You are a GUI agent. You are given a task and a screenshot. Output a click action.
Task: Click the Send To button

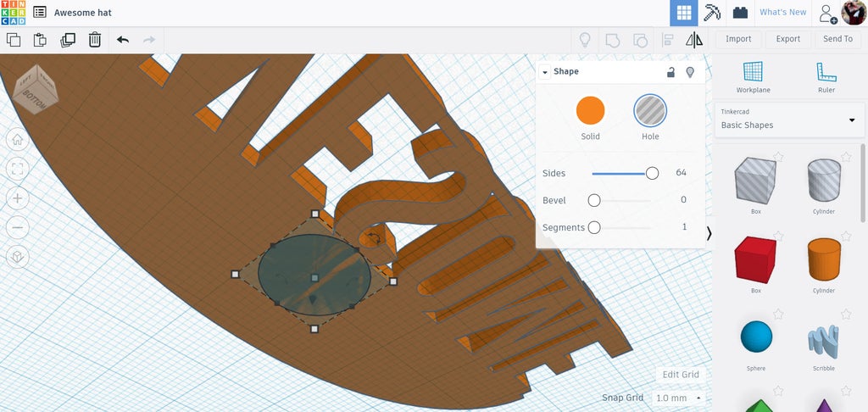[837, 39]
